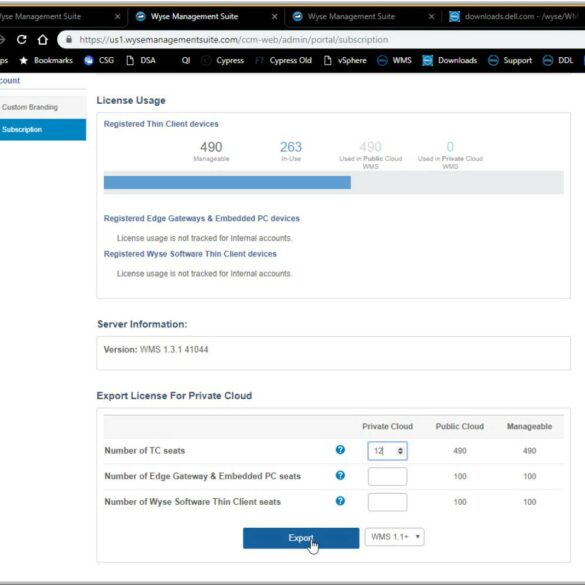Viewport: 585px width, 585px height.
Task: Close the third Wyse Management Suite tab
Action: [431, 16]
